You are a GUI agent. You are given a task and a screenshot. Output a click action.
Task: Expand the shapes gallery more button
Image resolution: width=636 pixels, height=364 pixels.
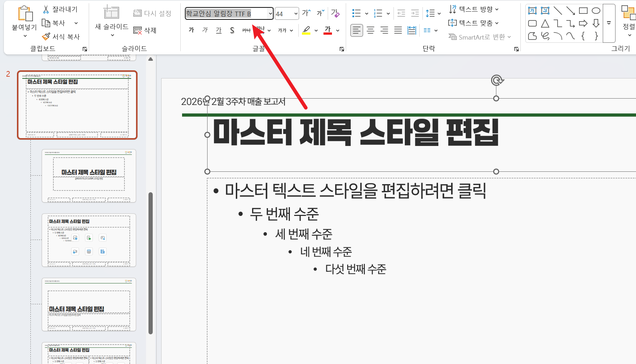tap(609, 23)
